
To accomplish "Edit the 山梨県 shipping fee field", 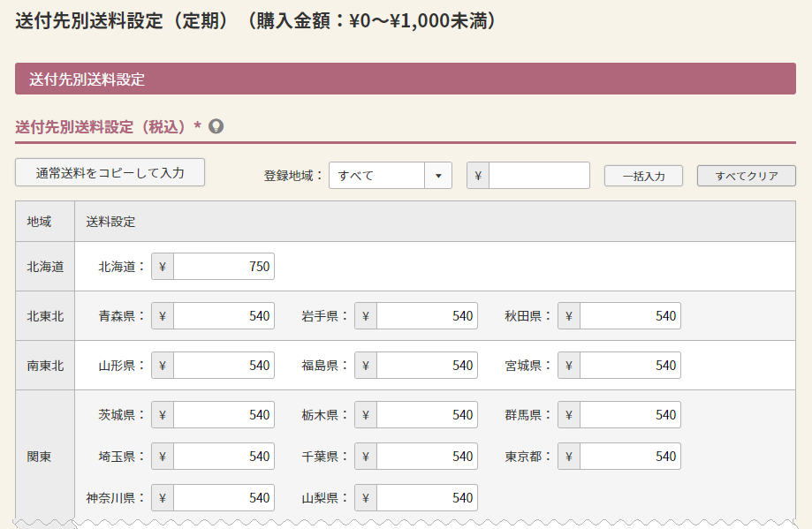I will pos(427,497).
